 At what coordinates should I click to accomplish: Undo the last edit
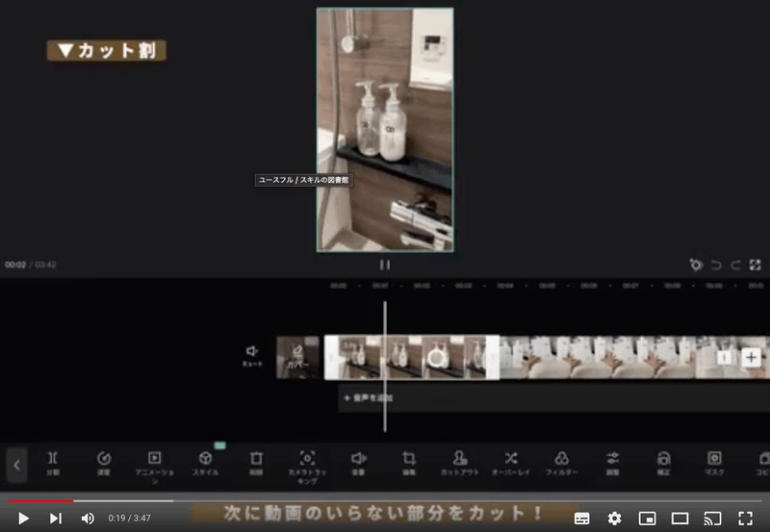(716, 265)
